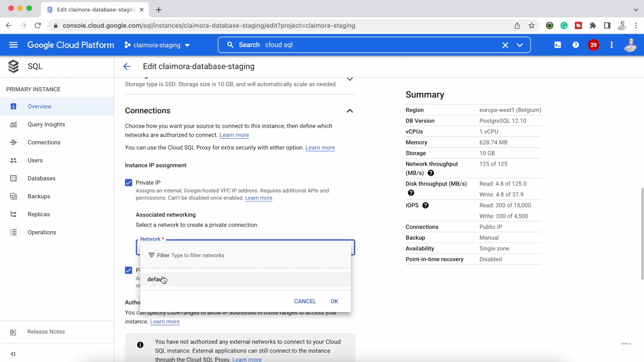This screenshot has height=362, width=644.
Task: Open Learn more about Cloud SQL Proxy
Action: [320, 148]
